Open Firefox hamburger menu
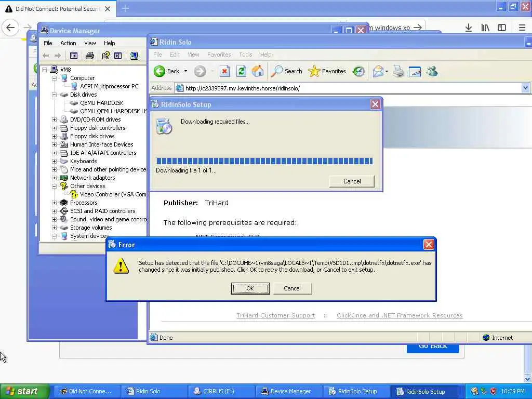 (x=522, y=28)
